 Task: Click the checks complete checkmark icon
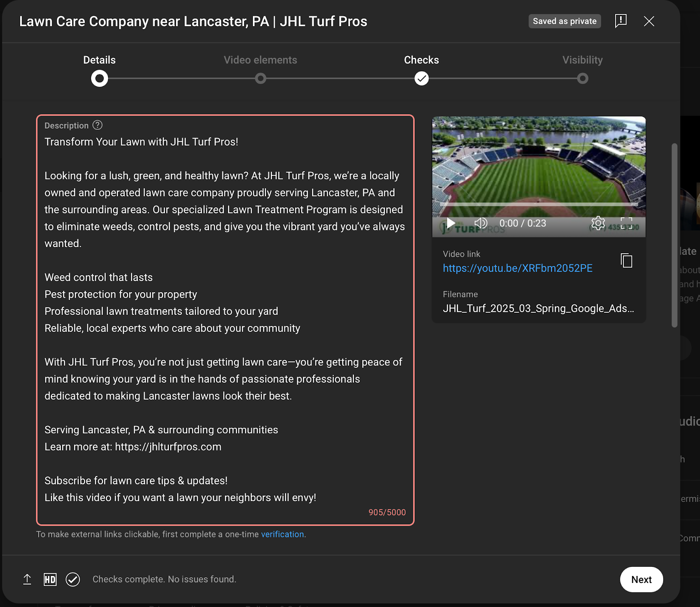(x=73, y=579)
